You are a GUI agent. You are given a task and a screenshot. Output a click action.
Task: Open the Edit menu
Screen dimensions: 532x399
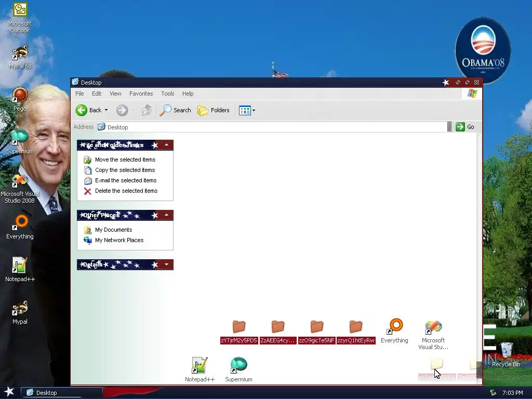pos(97,94)
